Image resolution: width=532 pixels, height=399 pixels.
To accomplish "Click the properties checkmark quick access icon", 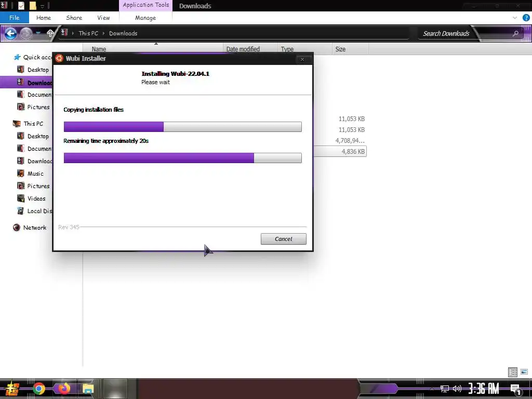I will 21,5.
